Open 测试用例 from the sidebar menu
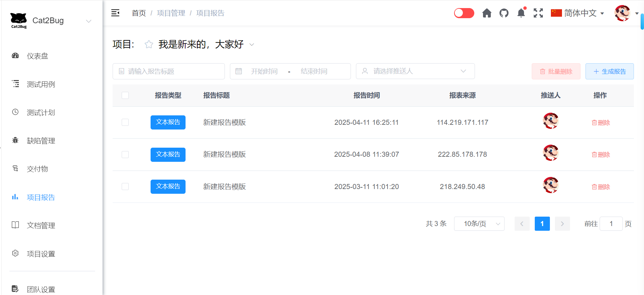The width and height of the screenshot is (644, 295). 41,84
